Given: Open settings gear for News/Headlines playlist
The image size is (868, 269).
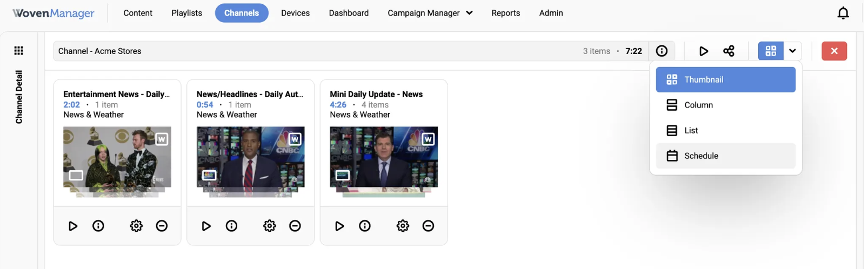Looking at the screenshot, I should click(270, 226).
